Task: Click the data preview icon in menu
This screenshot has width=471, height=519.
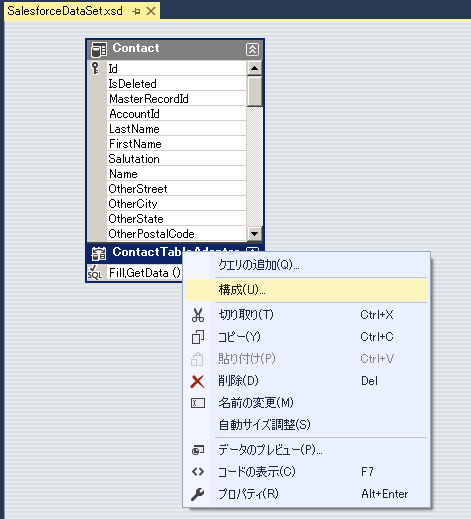Action: 198,450
